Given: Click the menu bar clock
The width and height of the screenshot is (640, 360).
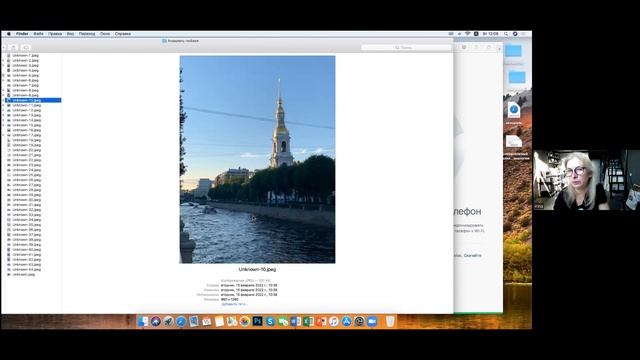Looking at the screenshot, I should click(491, 34).
